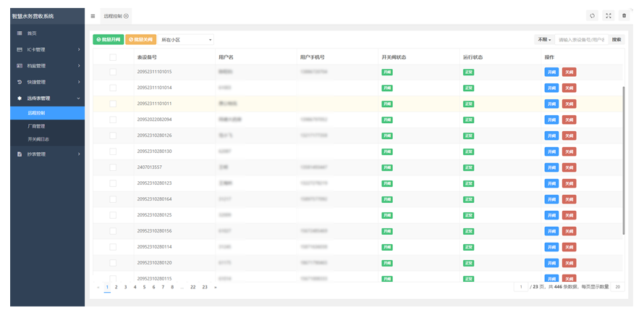The image size is (644, 313).
Task: Open 厂商管理 in the sidebar
Action: click(x=36, y=126)
